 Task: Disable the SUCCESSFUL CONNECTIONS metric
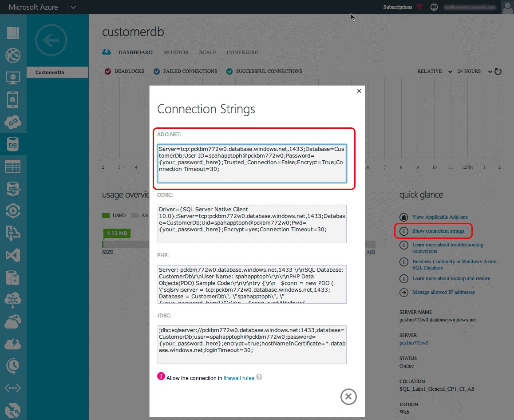click(229, 71)
